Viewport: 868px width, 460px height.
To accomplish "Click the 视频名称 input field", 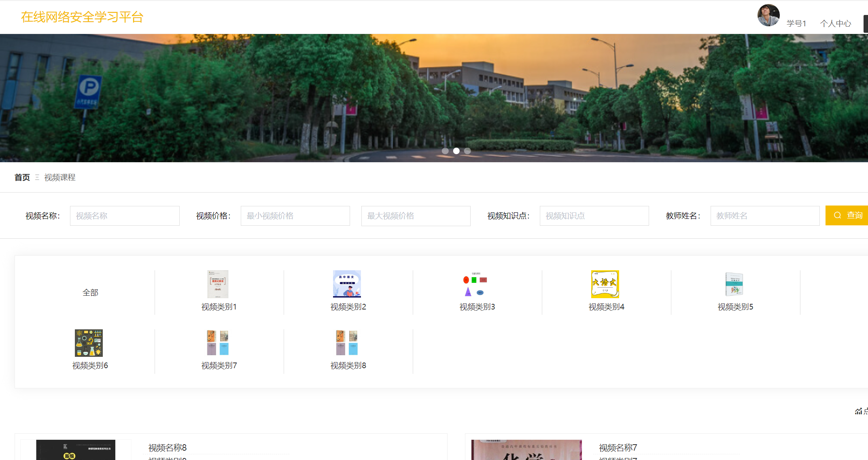I will pyautogui.click(x=125, y=216).
